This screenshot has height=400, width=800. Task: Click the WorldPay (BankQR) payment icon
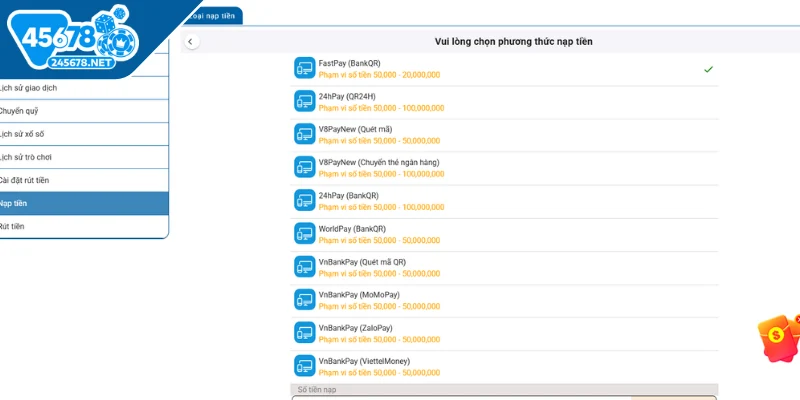305,233
